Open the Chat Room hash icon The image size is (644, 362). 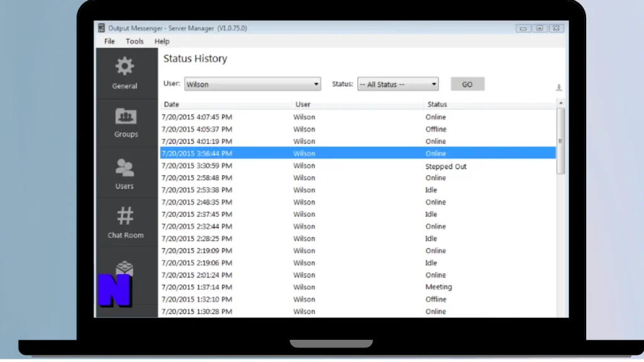pos(125,216)
